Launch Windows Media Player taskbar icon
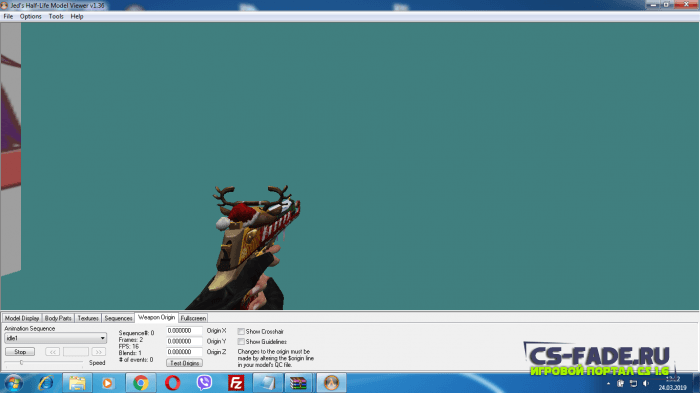Screen dimensions: 700x393 (108, 383)
